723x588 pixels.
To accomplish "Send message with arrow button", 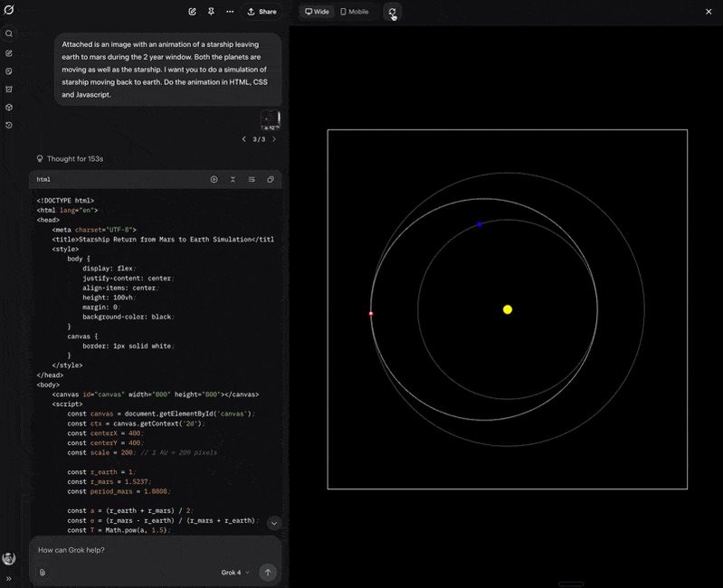I will coord(268,573).
